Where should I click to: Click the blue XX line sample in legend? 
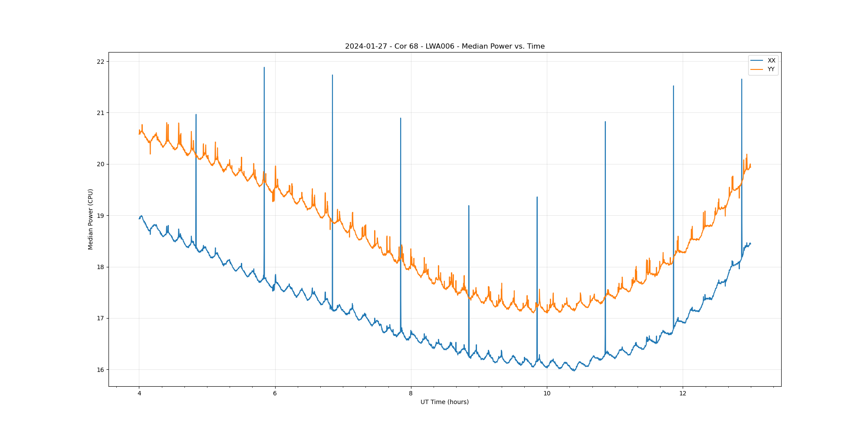(x=757, y=61)
